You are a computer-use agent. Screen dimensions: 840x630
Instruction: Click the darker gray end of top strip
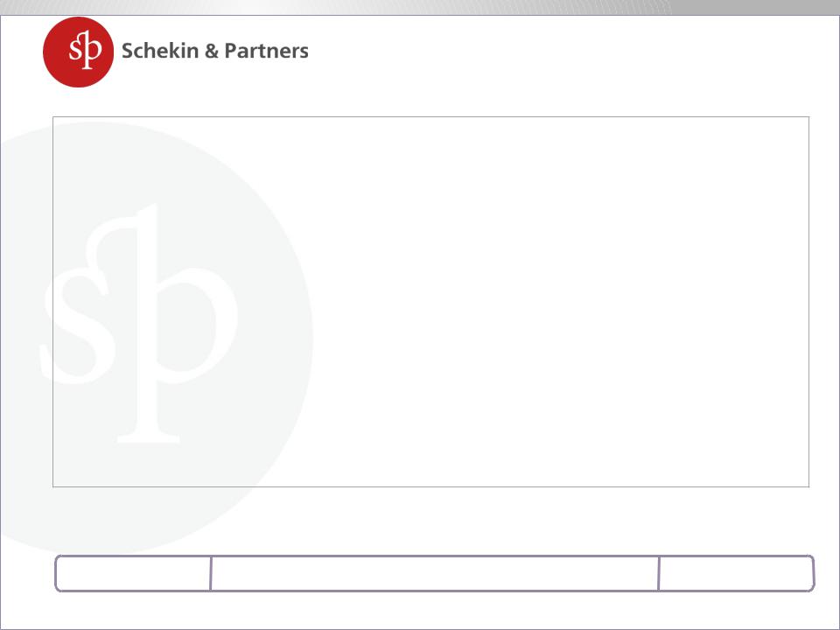click(x=755, y=8)
